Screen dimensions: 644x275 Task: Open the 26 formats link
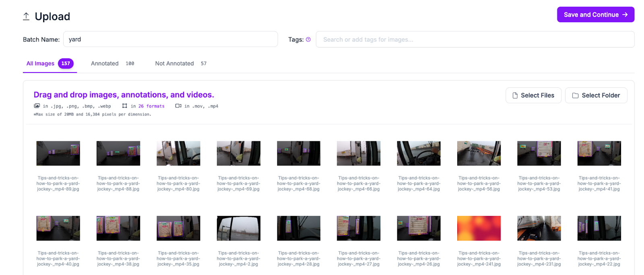tap(151, 106)
